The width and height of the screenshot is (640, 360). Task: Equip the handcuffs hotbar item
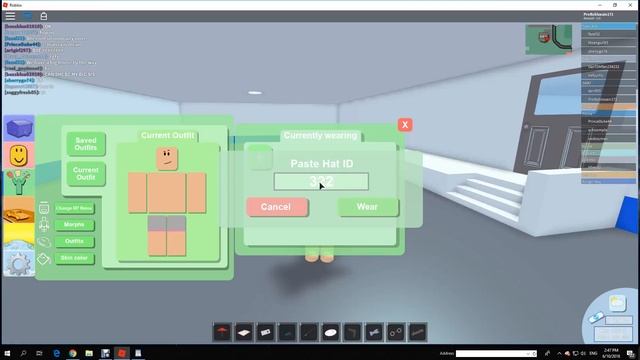(396, 332)
